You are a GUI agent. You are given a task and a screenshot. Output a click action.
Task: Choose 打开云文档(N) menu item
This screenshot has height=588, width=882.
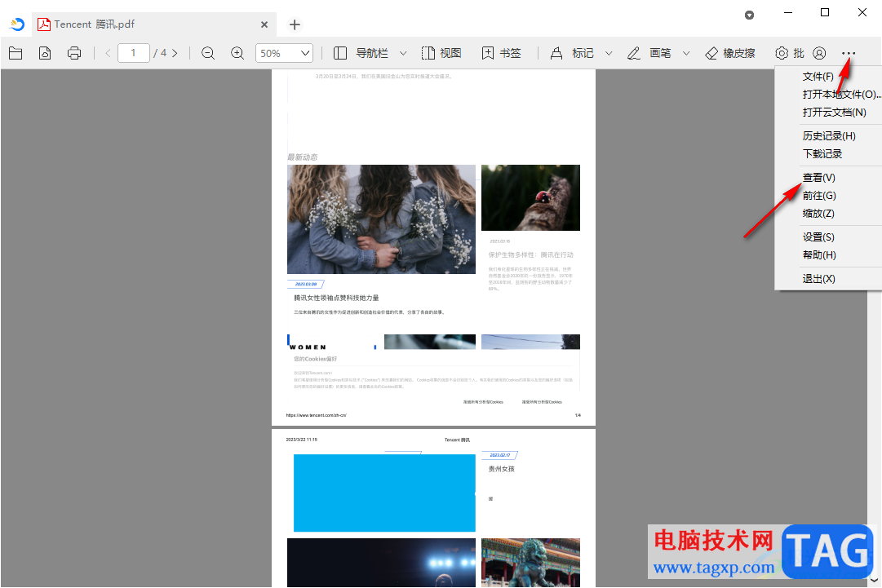point(834,113)
